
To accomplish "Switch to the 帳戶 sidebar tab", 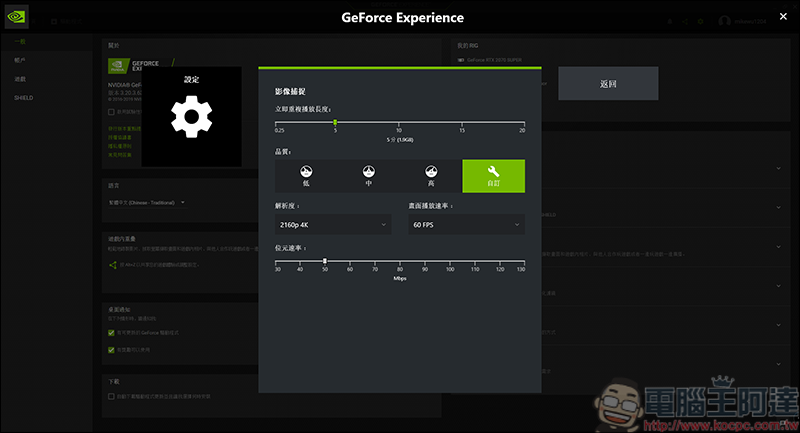I will [20, 60].
